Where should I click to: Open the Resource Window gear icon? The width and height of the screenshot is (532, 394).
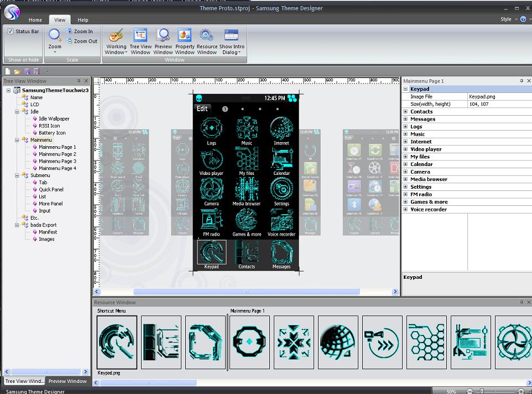click(207, 35)
